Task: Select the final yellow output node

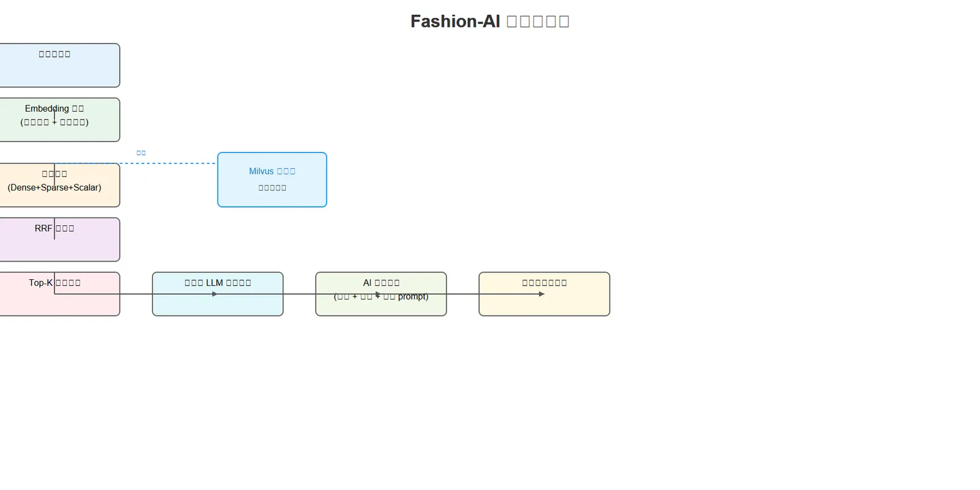Action: pos(545,294)
